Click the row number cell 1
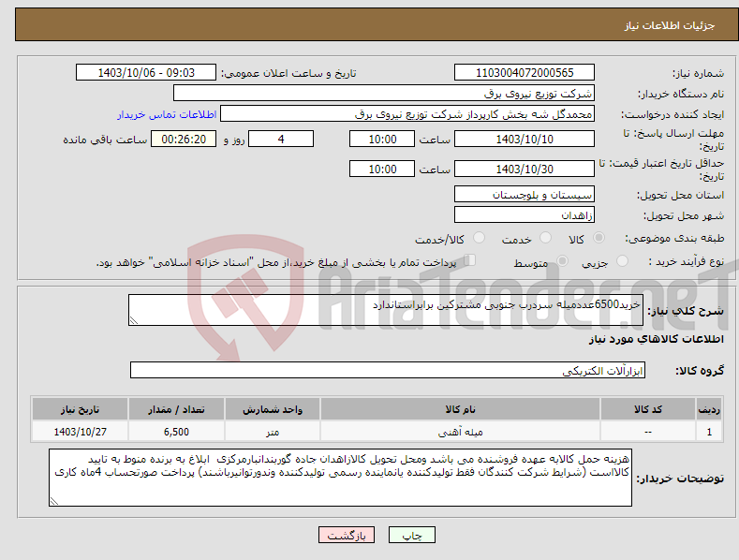Image resolution: width=739 pixels, height=560 pixels. pyautogui.click(x=709, y=432)
